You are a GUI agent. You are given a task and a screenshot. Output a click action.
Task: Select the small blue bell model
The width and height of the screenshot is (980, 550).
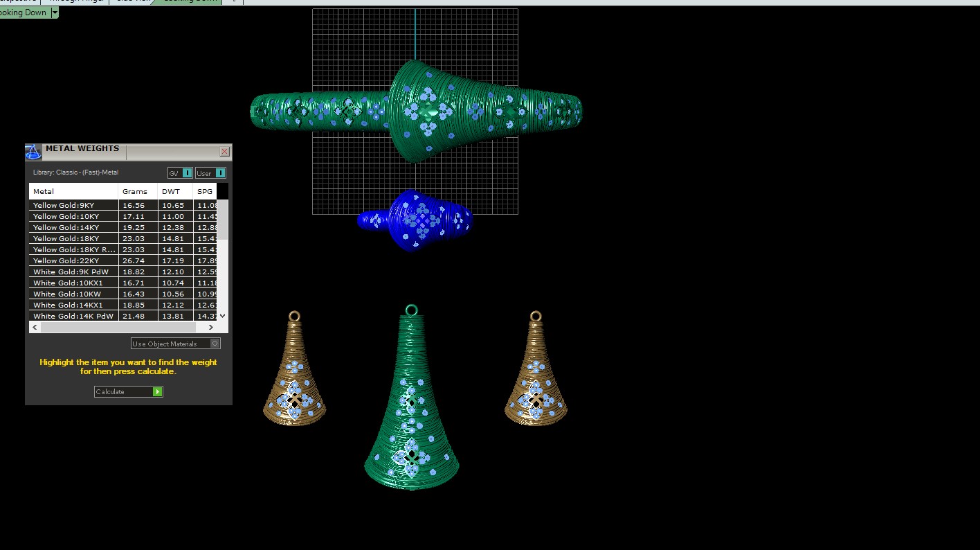pos(415,220)
